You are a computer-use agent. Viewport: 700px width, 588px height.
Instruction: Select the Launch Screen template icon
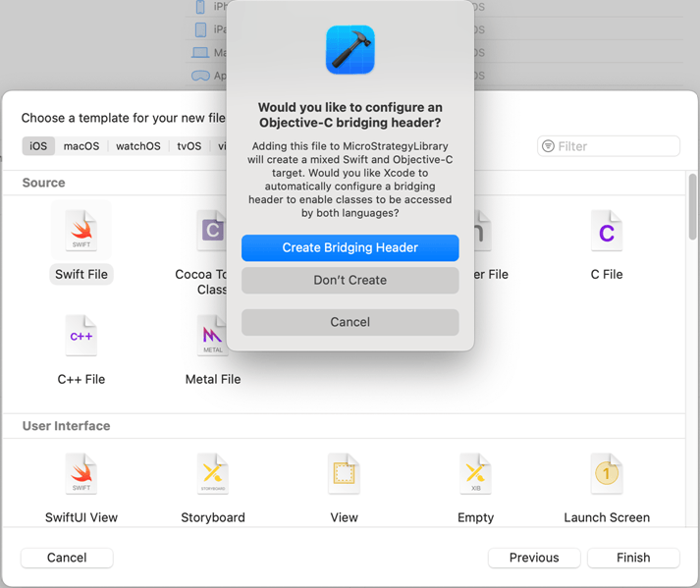click(x=607, y=474)
